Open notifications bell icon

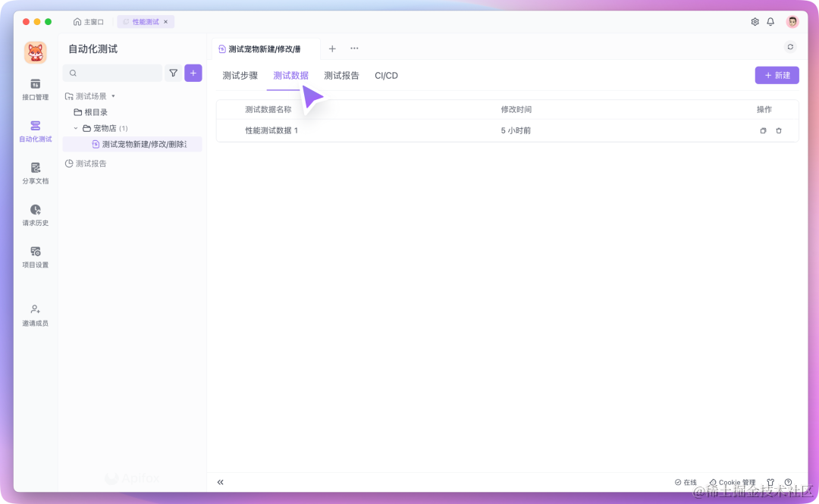click(x=770, y=21)
